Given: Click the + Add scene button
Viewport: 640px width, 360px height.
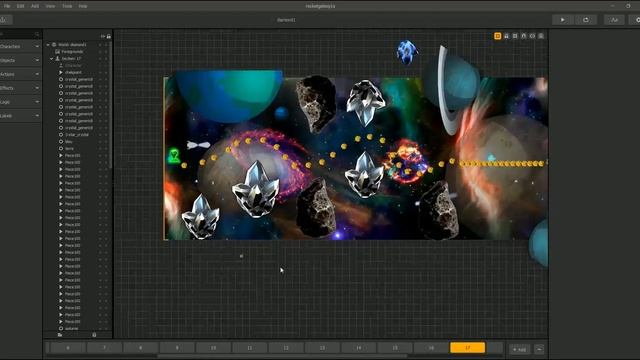Looking at the screenshot, I should 519,349.
